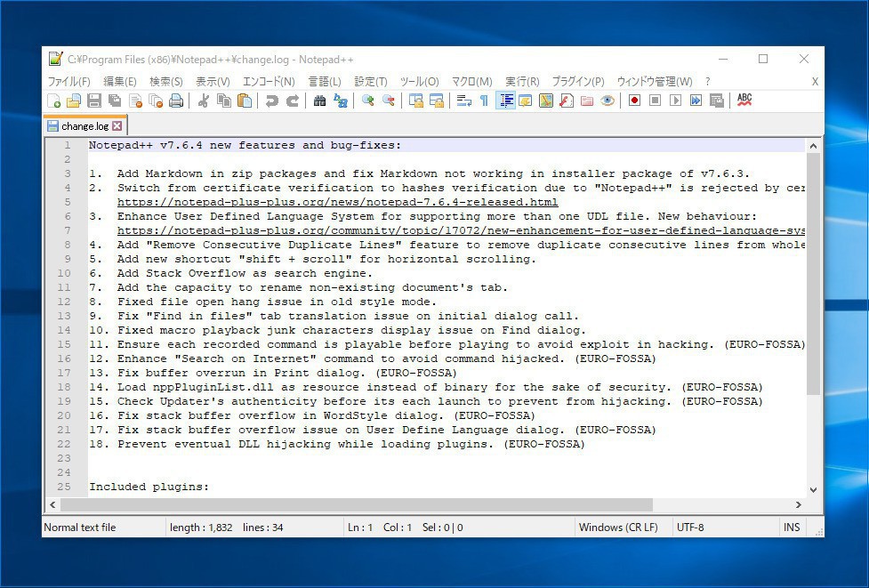The height and width of the screenshot is (588, 869).
Task: Open the notepad-7.6.4-released.html link
Action: pos(337,202)
